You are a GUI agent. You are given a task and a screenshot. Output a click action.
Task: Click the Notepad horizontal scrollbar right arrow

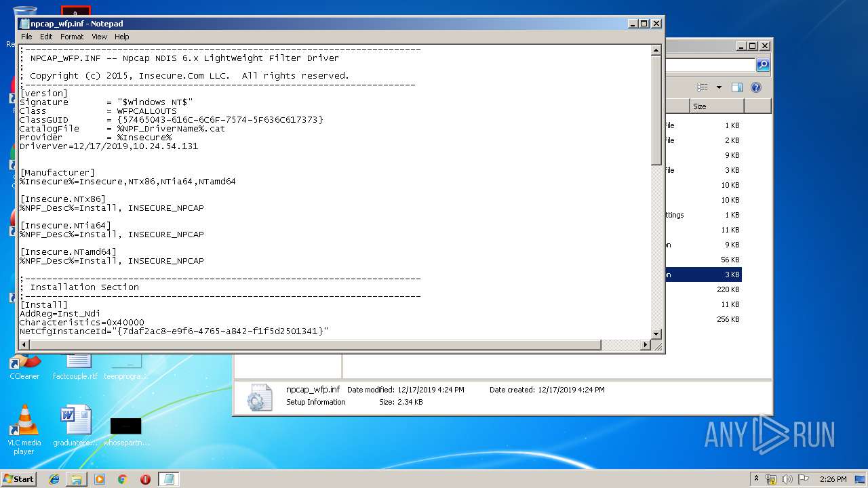click(645, 345)
